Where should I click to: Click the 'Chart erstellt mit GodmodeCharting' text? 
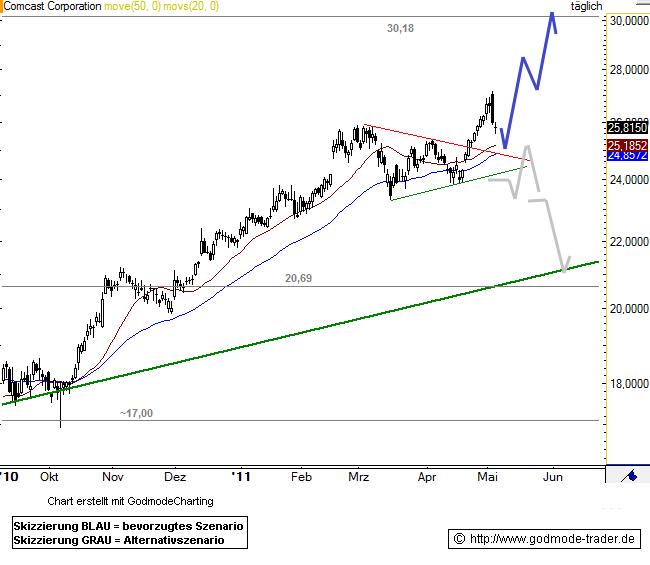(130, 501)
